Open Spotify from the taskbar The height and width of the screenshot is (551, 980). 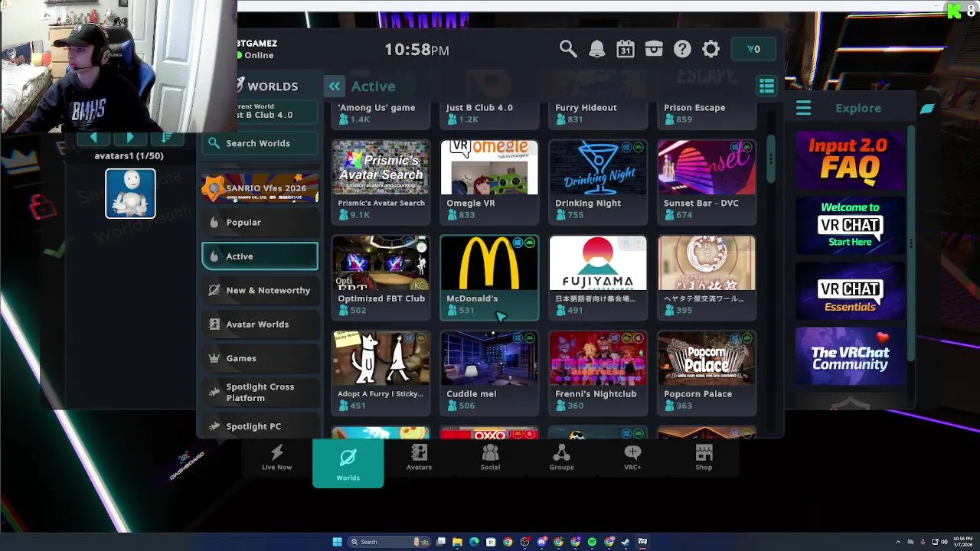592,542
